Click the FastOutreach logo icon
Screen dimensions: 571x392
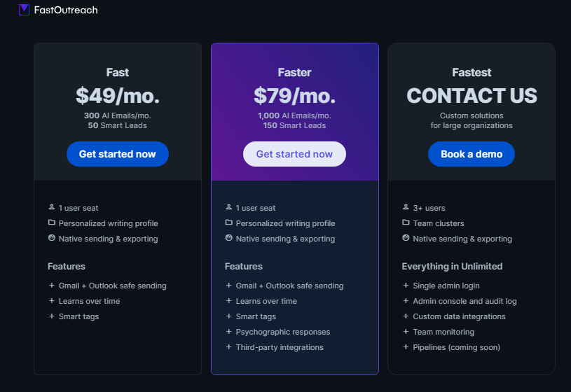pyautogui.click(x=24, y=9)
